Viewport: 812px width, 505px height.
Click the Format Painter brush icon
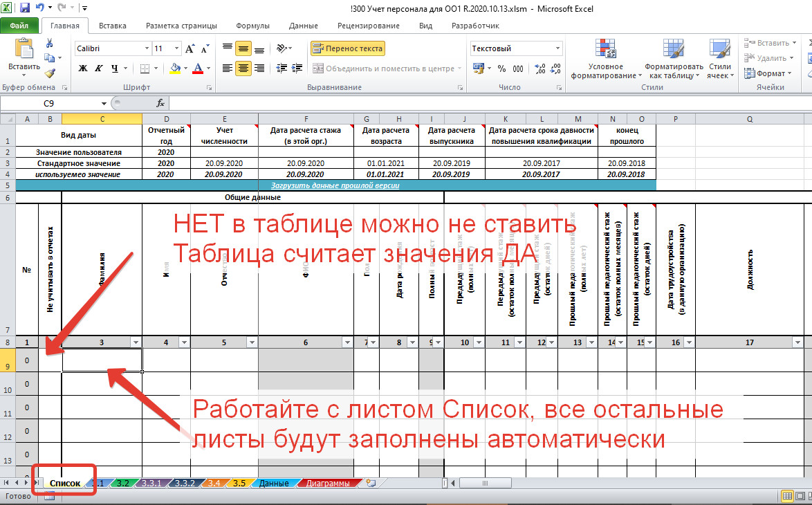[x=50, y=73]
